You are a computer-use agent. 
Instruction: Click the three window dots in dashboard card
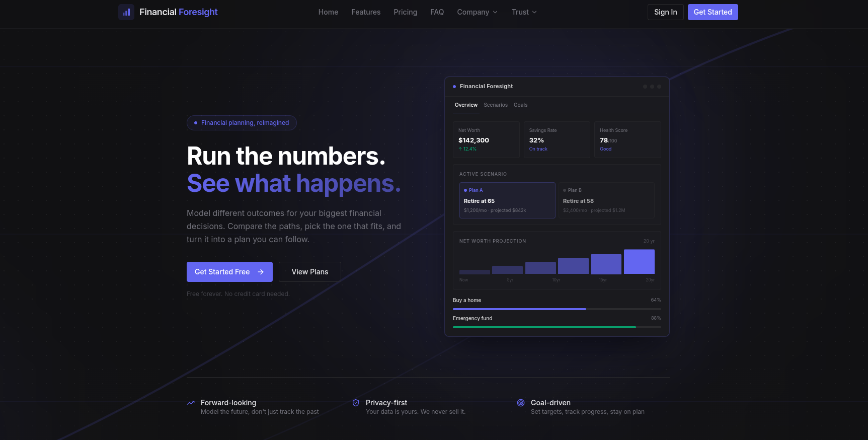click(652, 87)
